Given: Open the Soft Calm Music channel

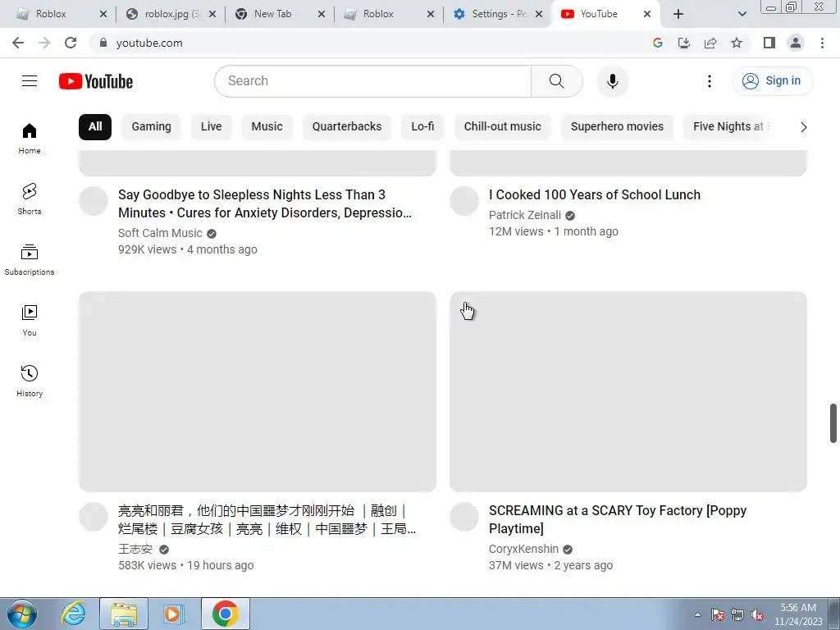Looking at the screenshot, I should point(160,233).
